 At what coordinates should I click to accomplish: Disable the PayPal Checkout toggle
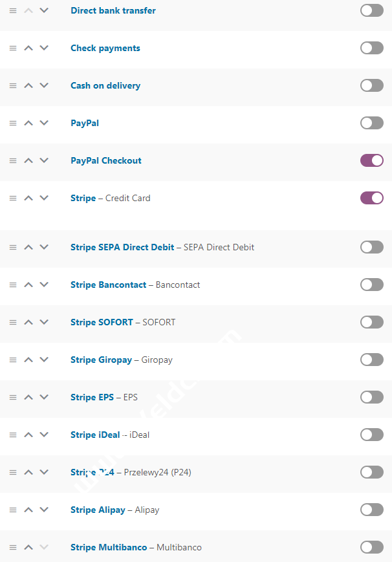pos(372,160)
